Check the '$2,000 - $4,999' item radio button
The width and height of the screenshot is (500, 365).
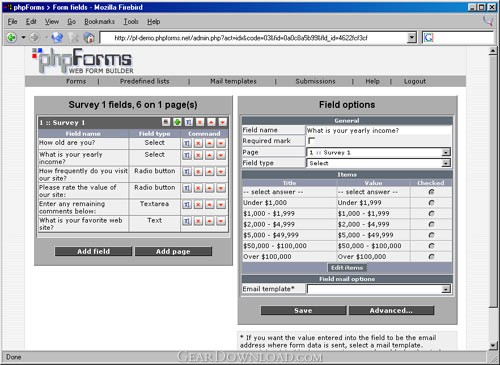[x=431, y=224]
